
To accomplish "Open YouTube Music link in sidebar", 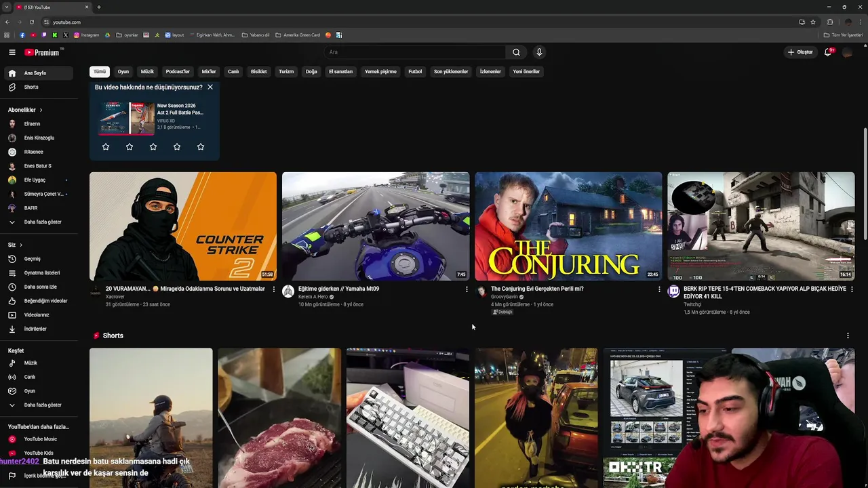I will (x=37, y=439).
